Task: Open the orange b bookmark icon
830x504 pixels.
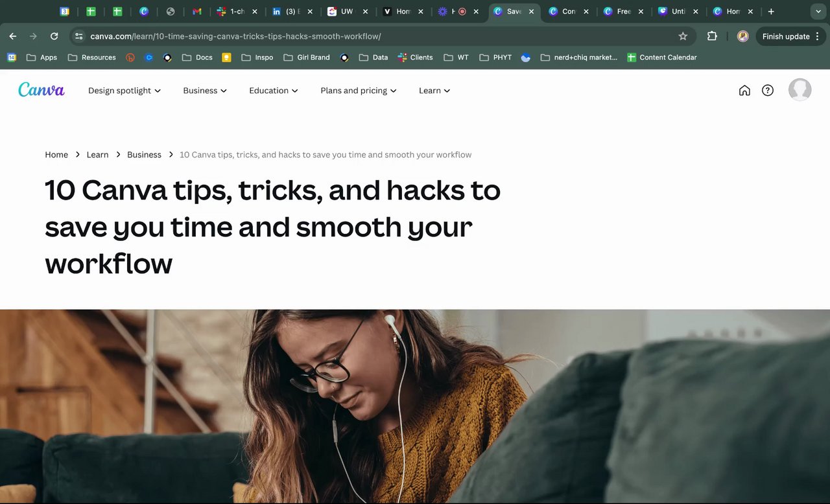Action: coord(130,57)
